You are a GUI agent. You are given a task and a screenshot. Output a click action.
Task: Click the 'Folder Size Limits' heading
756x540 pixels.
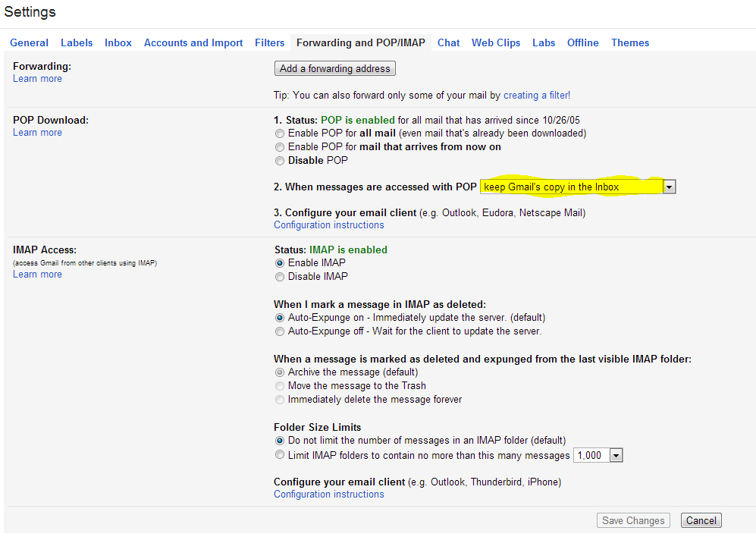click(x=317, y=427)
